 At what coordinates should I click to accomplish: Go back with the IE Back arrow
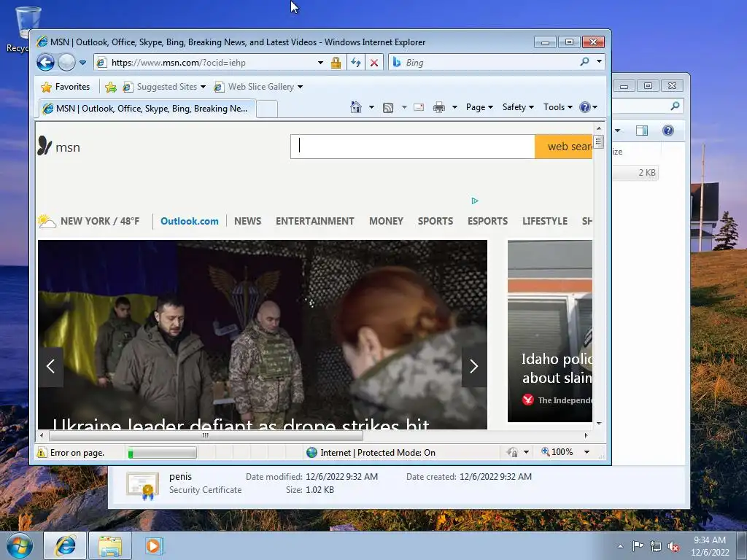[x=45, y=63]
